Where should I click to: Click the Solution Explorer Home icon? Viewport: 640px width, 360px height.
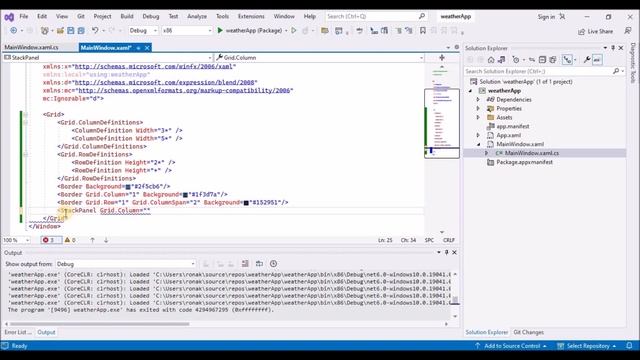coord(491,60)
